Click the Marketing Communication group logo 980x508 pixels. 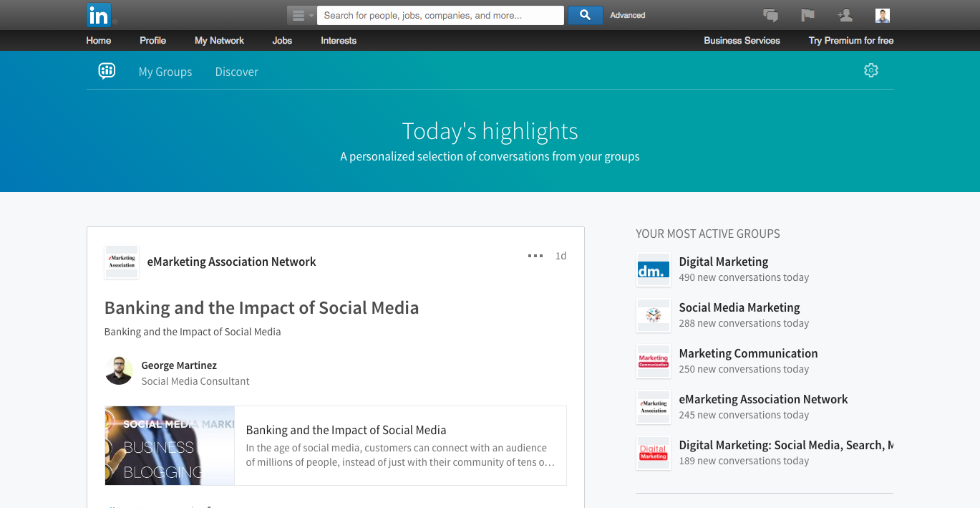pyautogui.click(x=654, y=362)
